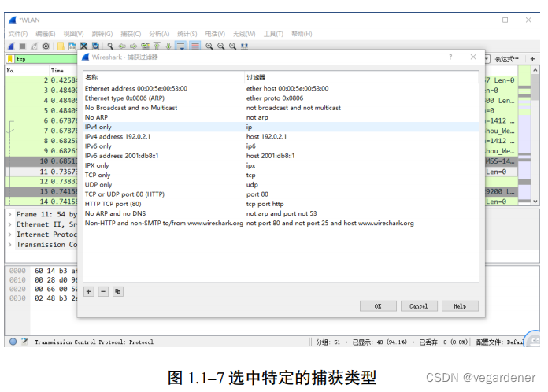This screenshot has height=392, width=548.
Task: Go to the previous packet arrow
Action: 122,46
